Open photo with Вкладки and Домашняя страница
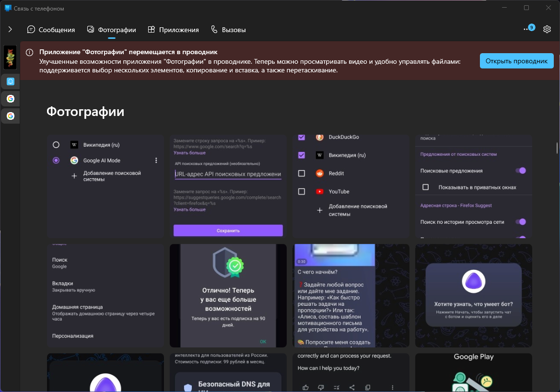Screen dimensions: 560x392 coord(105,296)
